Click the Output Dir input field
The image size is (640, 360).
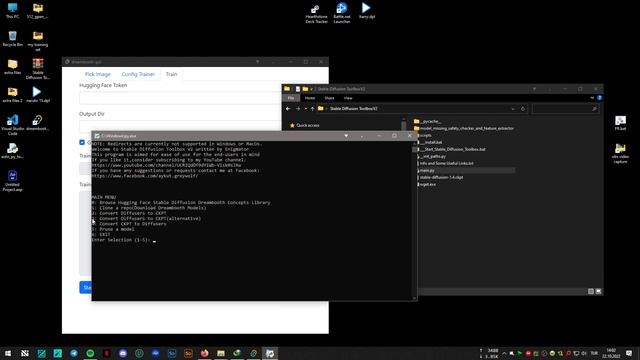point(180,126)
